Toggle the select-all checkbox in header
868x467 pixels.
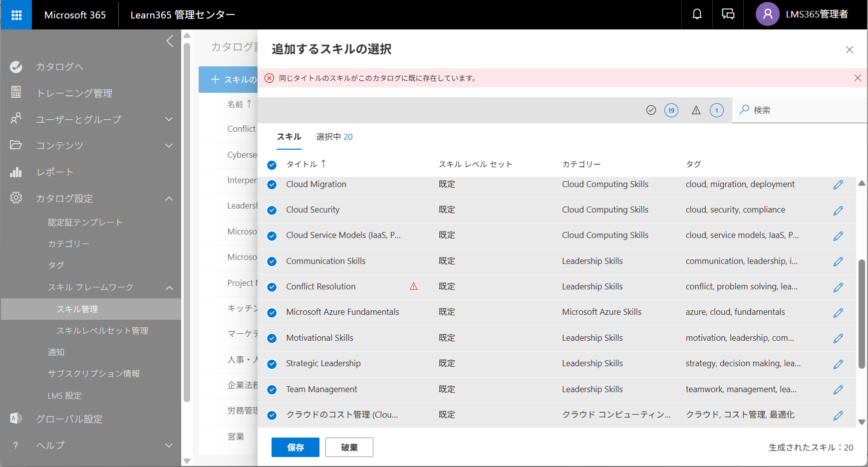(x=272, y=165)
